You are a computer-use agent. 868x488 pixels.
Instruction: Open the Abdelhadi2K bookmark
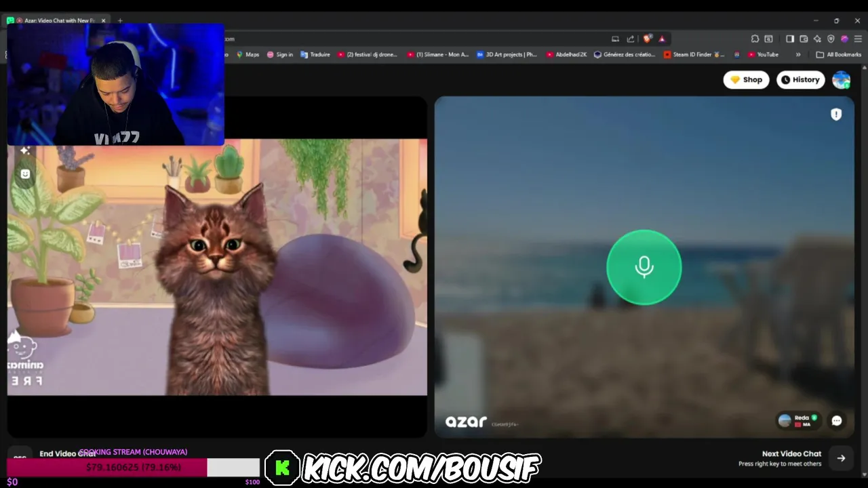click(x=567, y=54)
